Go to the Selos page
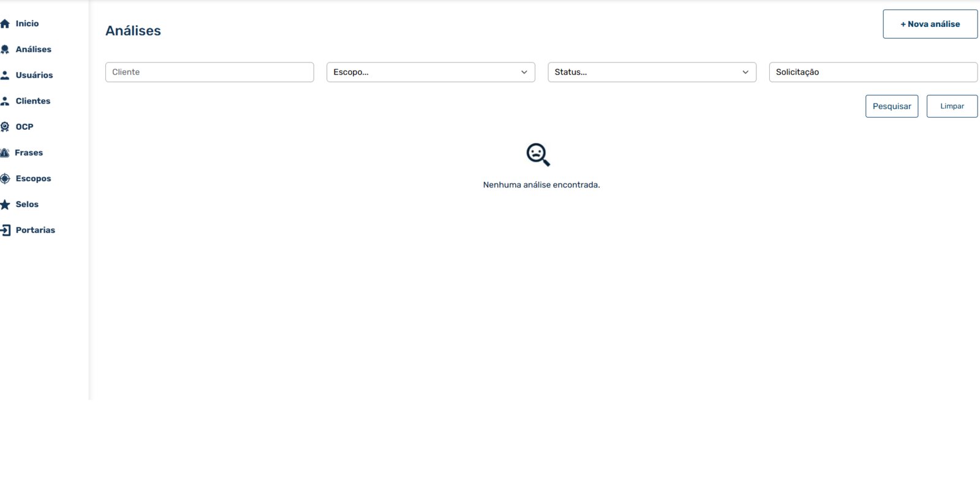Viewport: 980px width, 490px height. 27,204
